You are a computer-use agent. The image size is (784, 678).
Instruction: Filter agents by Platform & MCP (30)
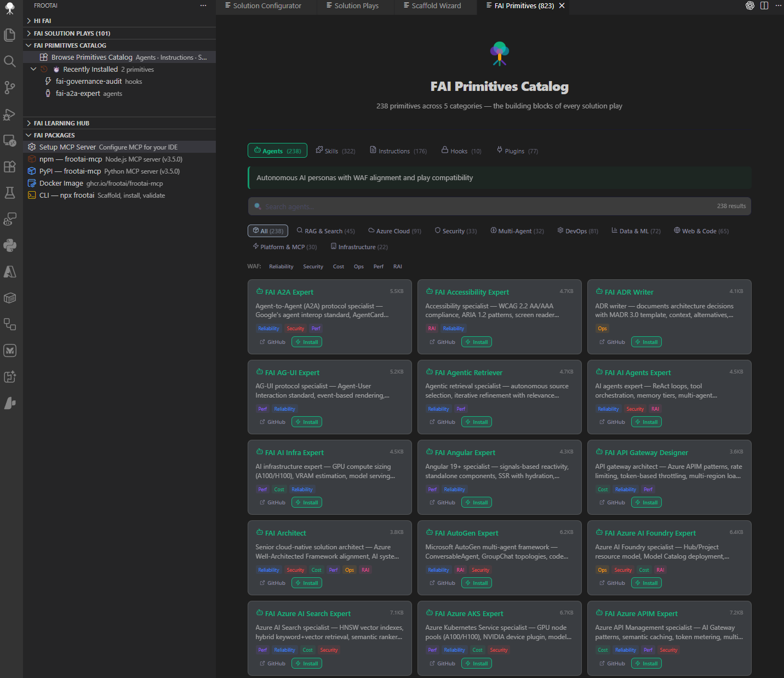284,247
